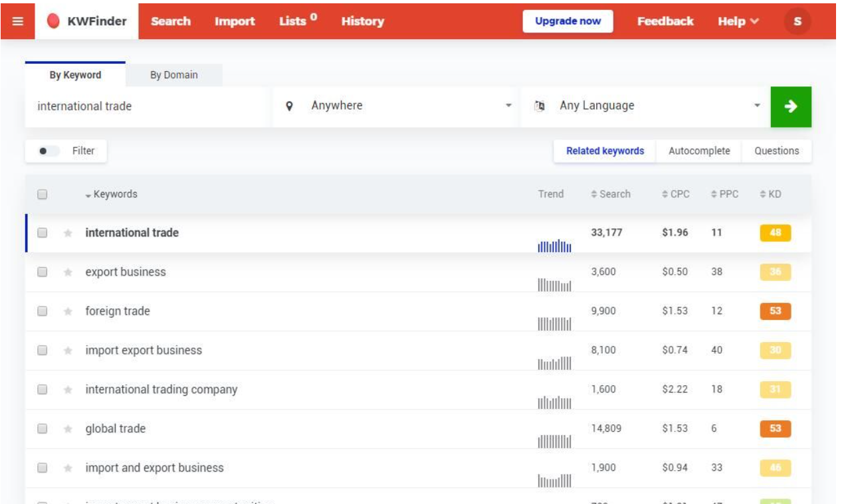Image resolution: width=850 pixels, height=504 pixels.
Task: Tick the checkbox for 'import export business'
Action: (x=43, y=351)
